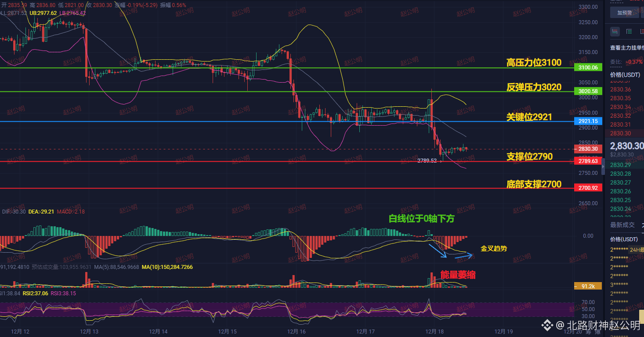Click sell order price 2830.36
This screenshot has width=644, height=337.
point(621,90)
